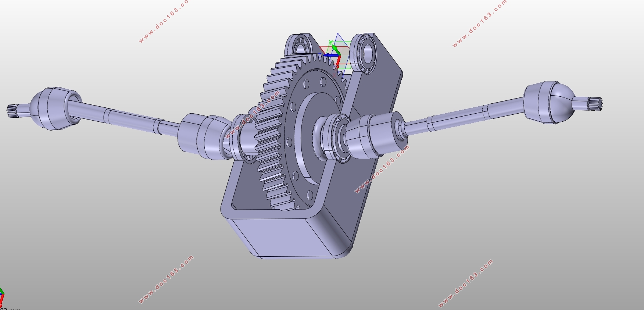Select the red X axis arrow
The height and width of the screenshot is (310, 644).
pyautogui.click(x=338, y=61)
